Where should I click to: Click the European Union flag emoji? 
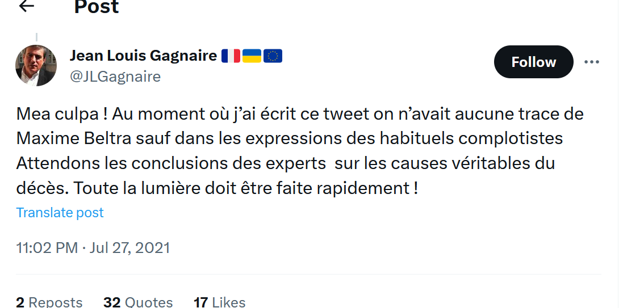click(273, 56)
